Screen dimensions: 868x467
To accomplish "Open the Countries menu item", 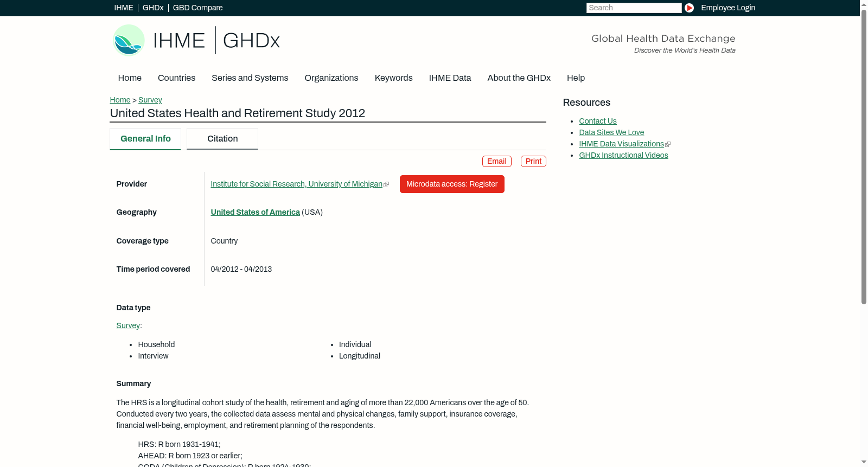I will click(x=176, y=78).
